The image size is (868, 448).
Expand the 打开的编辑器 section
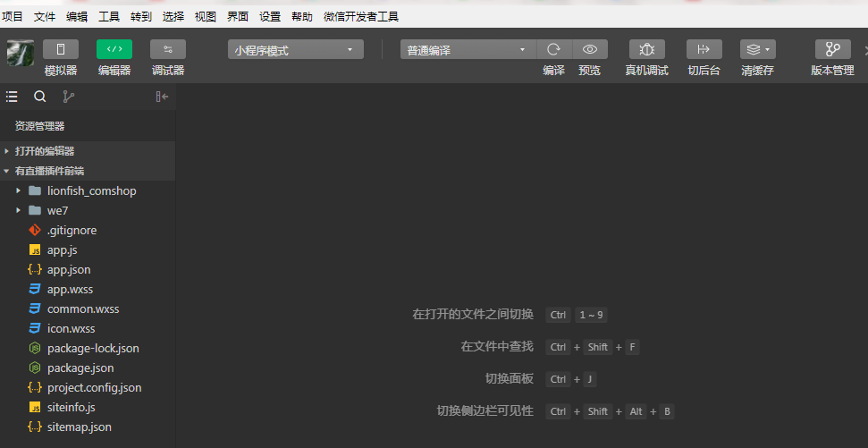click(x=88, y=151)
